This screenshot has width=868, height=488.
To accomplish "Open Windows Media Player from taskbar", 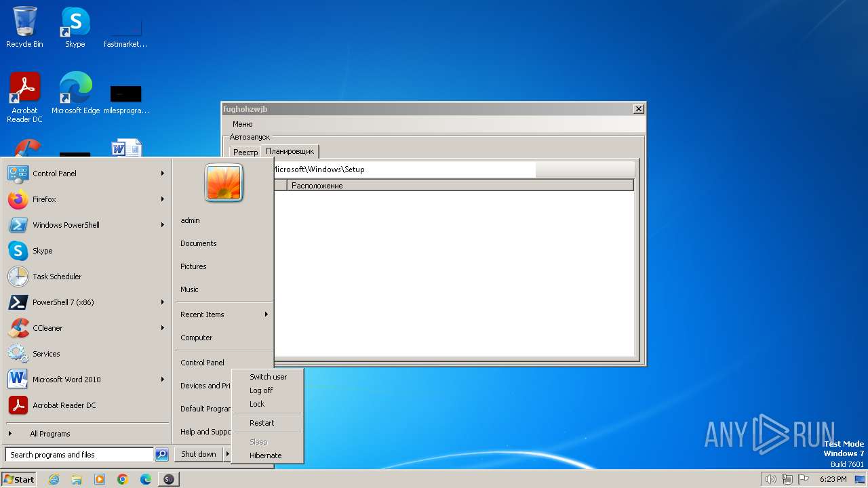I will (100, 479).
